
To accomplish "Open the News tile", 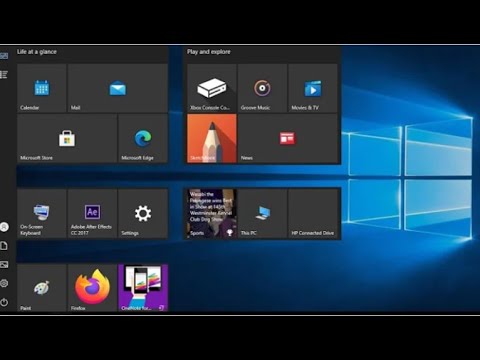I will pos(288,138).
